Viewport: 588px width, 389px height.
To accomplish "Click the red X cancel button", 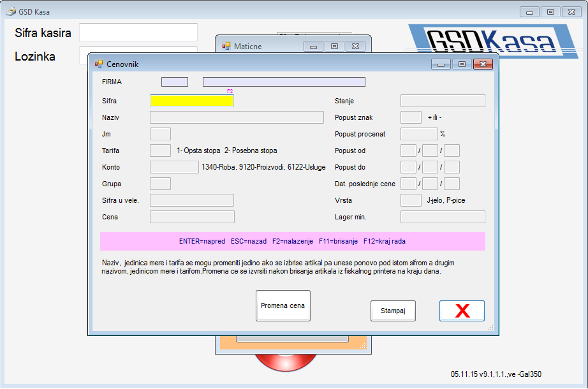I will tap(462, 311).
